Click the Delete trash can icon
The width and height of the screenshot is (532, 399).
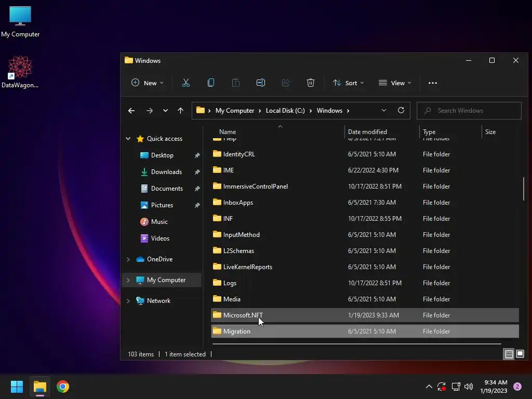coord(311,83)
